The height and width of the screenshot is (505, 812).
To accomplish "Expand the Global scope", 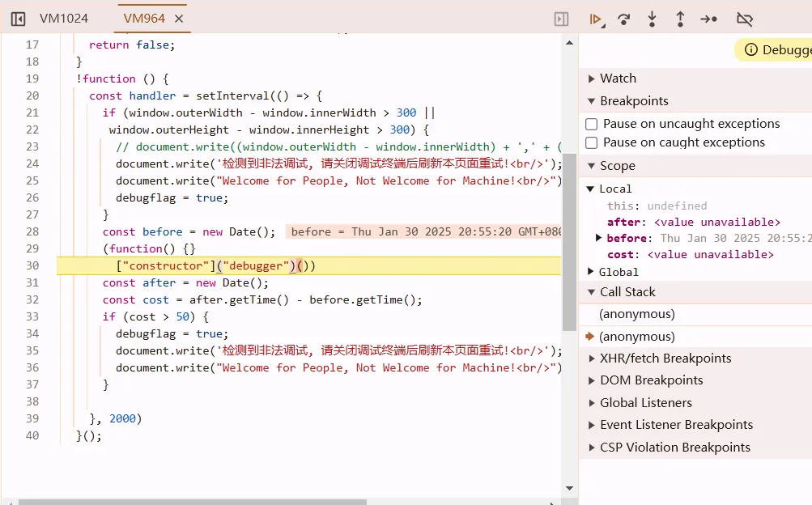I will pos(590,272).
